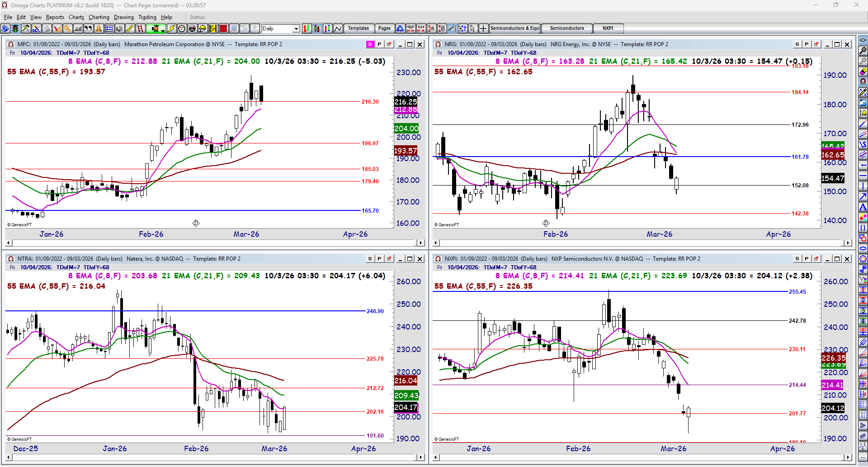This screenshot has height=467, width=868.
Task: Toggle the P button on MPC chart
Action: pyautogui.click(x=379, y=44)
